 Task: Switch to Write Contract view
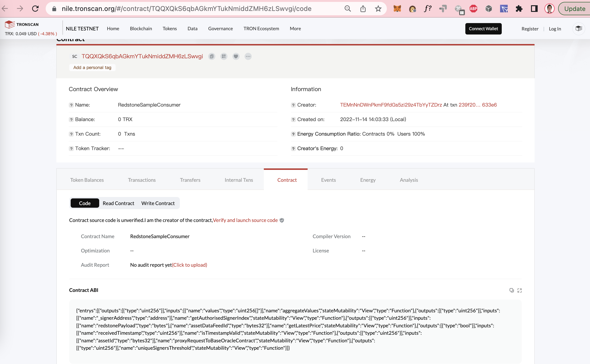point(158,203)
